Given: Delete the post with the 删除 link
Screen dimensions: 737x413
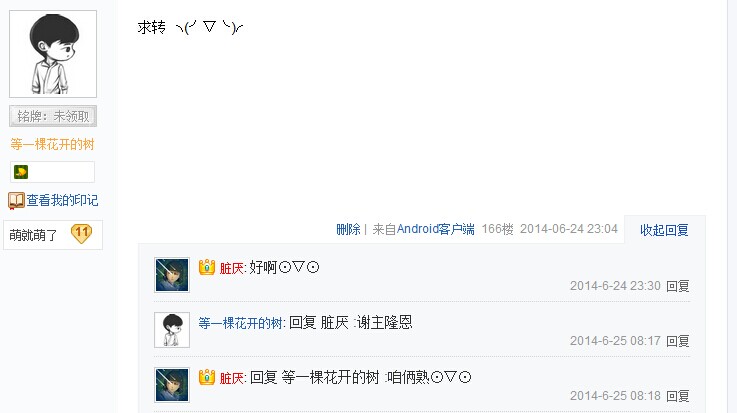Looking at the screenshot, I should pos(348,229).
